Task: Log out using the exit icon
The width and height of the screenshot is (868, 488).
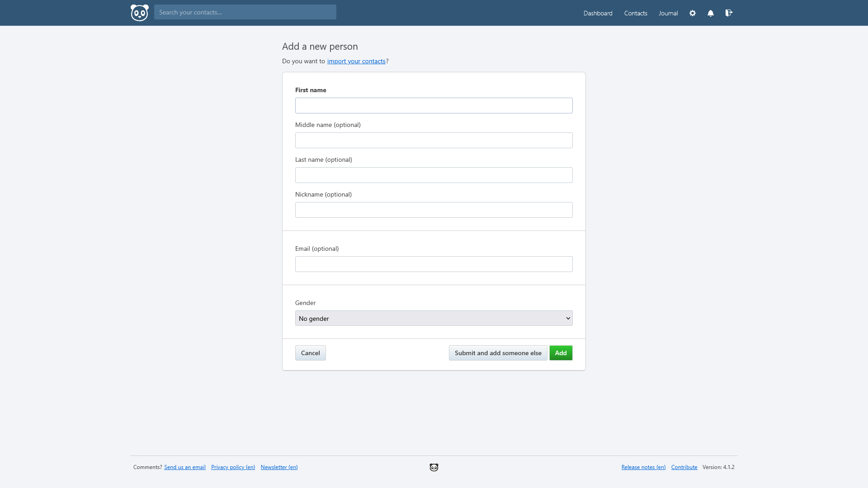Action: tap(729, 13)
